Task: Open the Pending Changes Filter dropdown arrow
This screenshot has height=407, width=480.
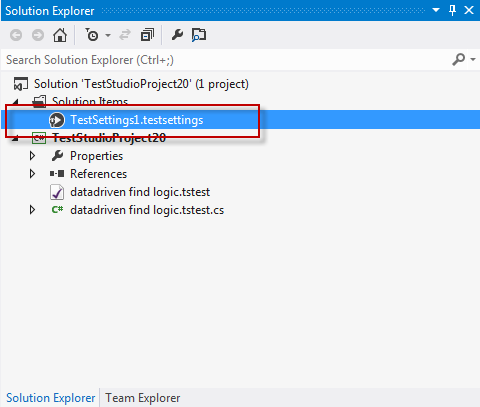Action: point(108,35)
